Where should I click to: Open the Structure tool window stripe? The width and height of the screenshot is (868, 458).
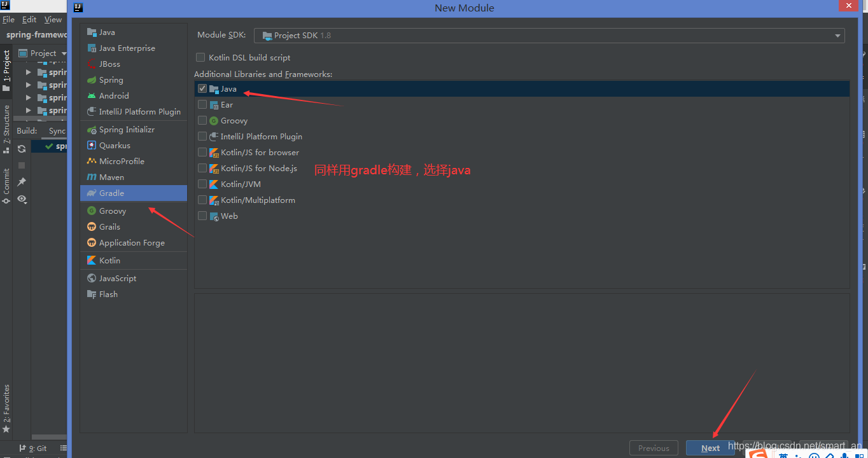(6, 129)
